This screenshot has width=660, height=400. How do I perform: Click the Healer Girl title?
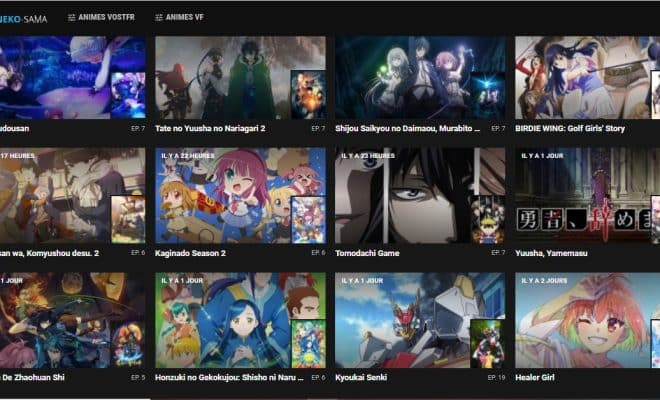coord(535,378)
